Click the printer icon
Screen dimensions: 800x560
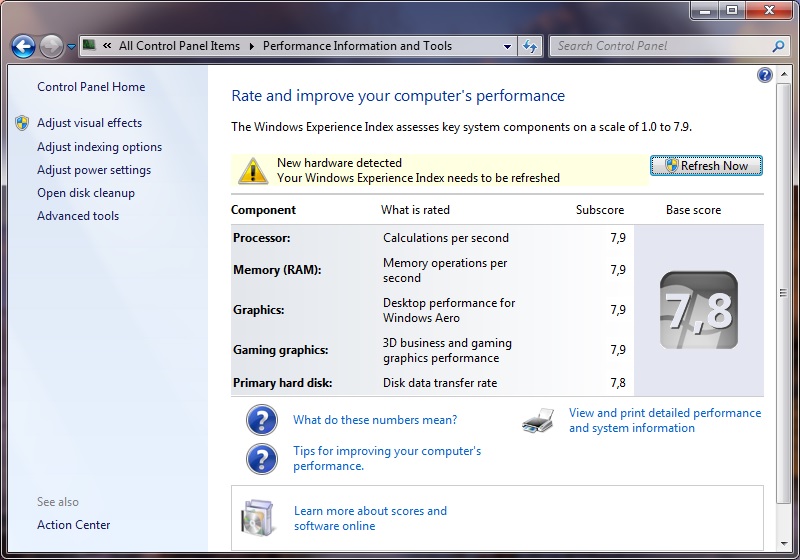(538, 421)
